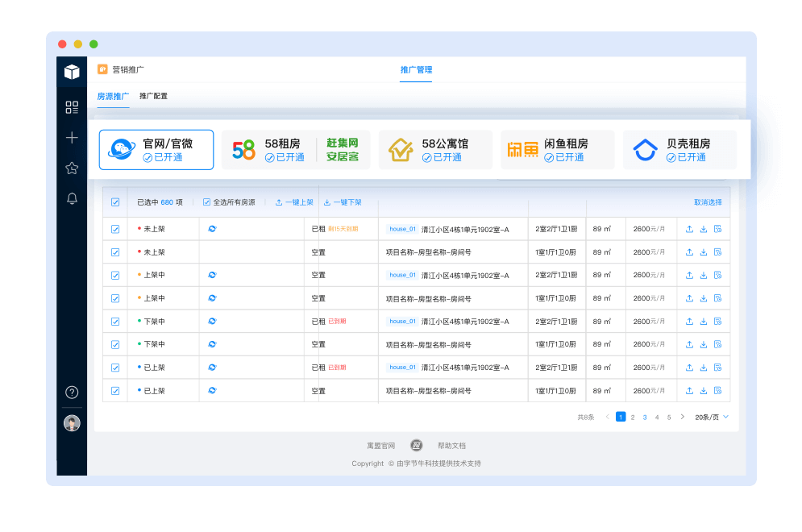Open detail icon in 已上架 空置 row
This screenshot has width=802, height=532.
[x=717, y=391]
